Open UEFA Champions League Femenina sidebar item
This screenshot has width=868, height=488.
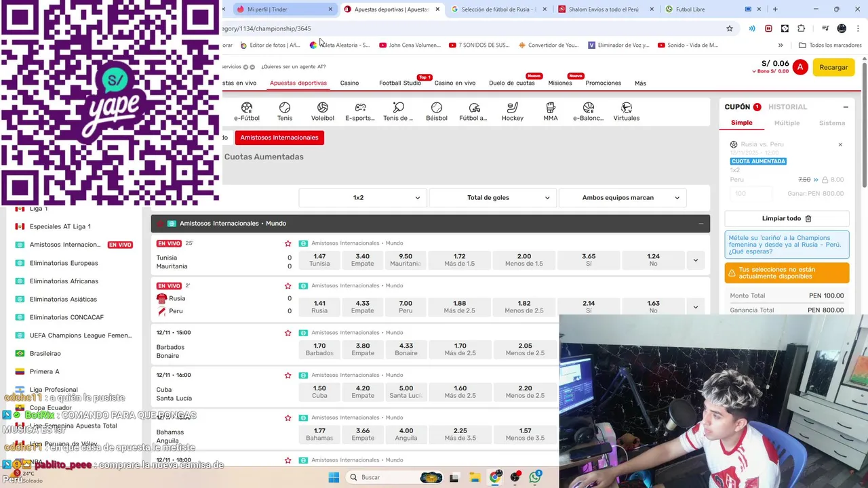[81, 335]
